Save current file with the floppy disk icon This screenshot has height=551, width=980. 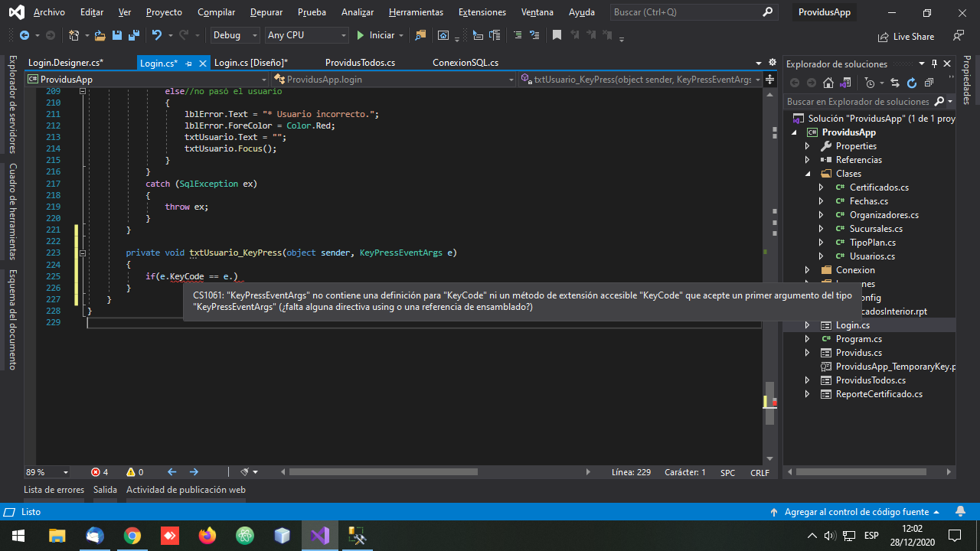(x=117, y=35)
